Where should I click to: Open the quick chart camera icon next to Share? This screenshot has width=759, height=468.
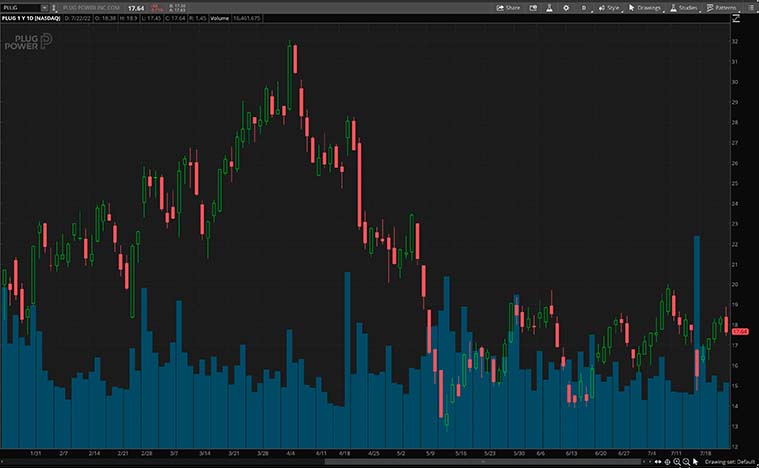pyautogui.click(x=533, y=8)
